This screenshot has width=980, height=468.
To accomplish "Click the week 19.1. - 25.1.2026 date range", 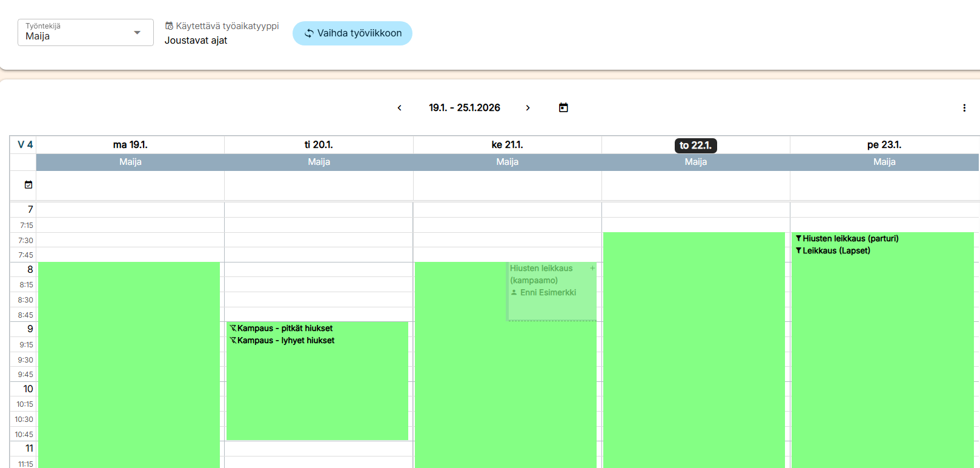I will [x=465, y=108].
